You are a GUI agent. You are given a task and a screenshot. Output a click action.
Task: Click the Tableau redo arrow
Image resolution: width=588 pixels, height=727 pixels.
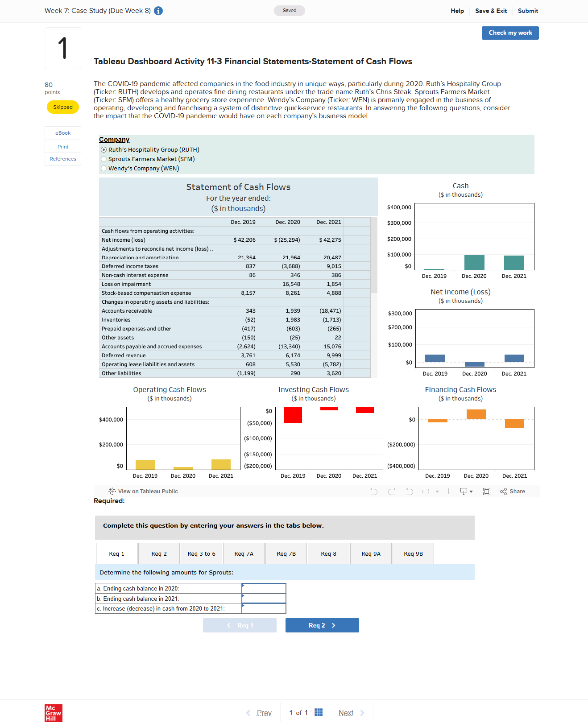[392, 492]
